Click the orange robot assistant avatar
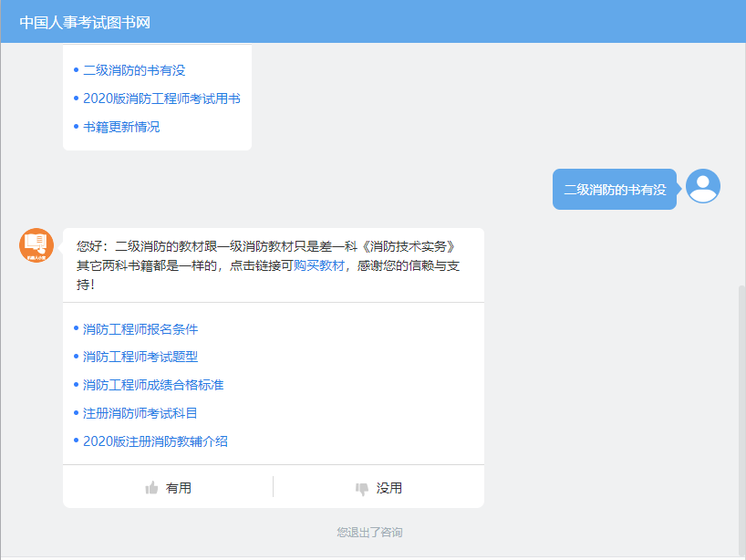 pyautogui.click(x=36, y=245)
